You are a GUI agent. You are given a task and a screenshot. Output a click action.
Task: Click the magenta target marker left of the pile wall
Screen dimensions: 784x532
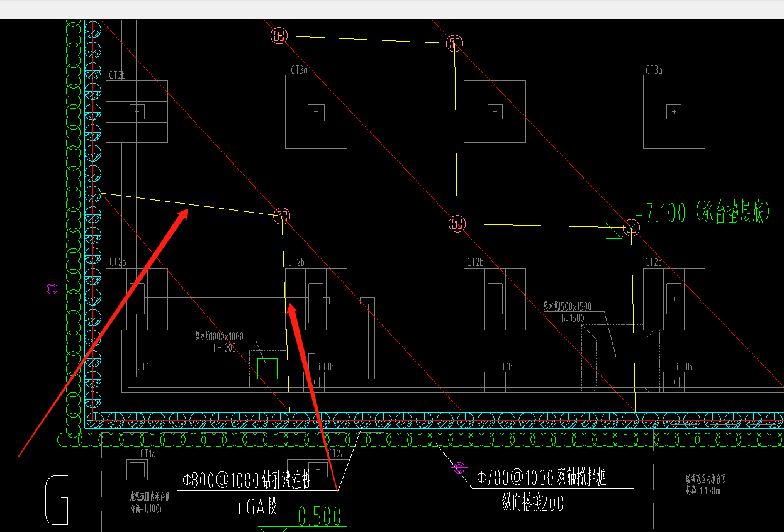52,289
